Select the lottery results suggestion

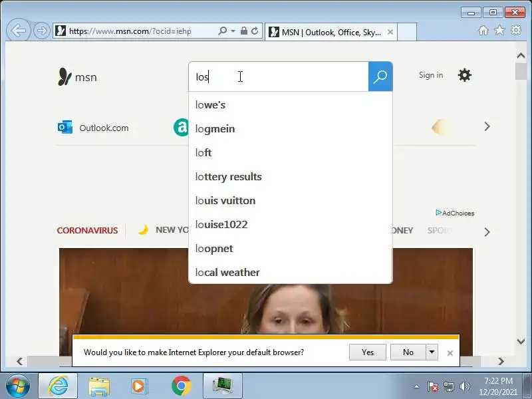291,177
